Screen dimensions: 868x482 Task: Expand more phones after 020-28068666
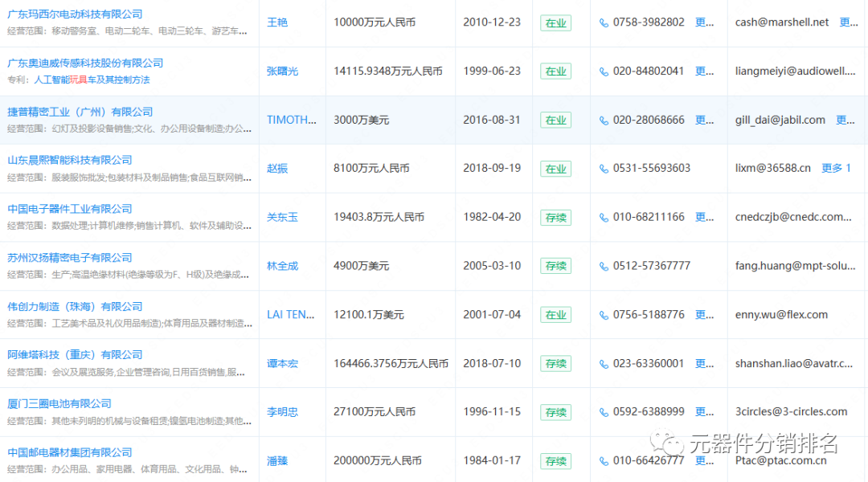click(x=704, y=120)
